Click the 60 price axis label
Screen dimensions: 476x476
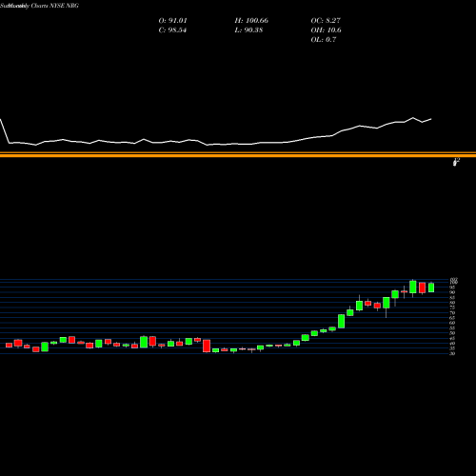[x=452, y=323]
